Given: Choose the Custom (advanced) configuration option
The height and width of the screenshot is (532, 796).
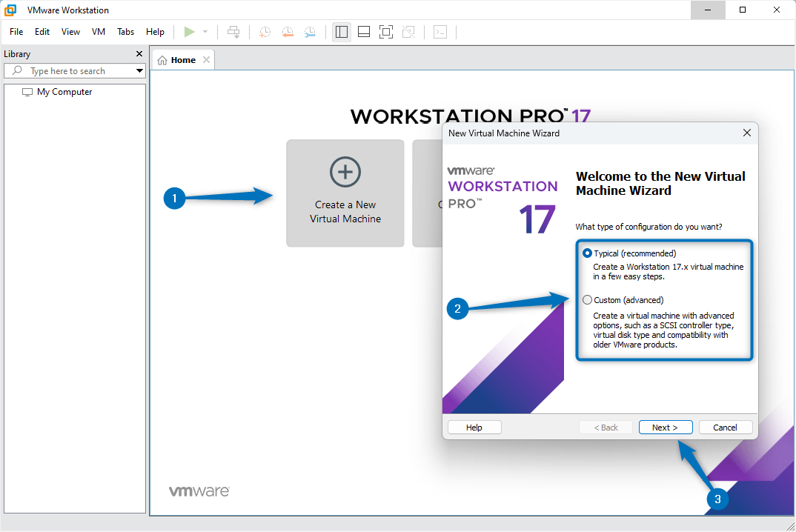Looking at the screenshot, I should 587,300.
